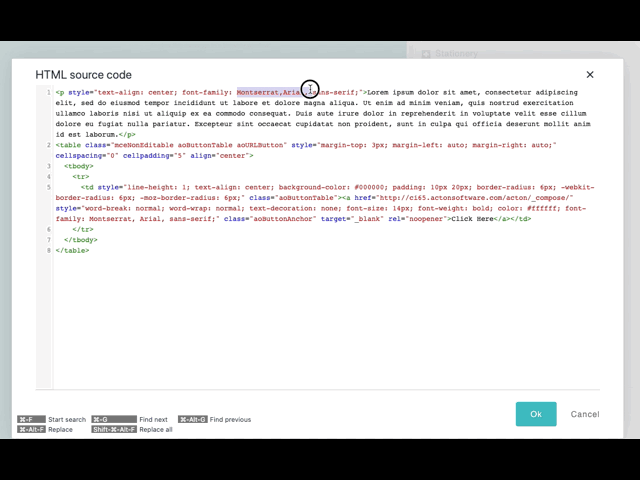Click the cellspacing attribute on line 2
The image size is (640, 480).
click(87, 156)
